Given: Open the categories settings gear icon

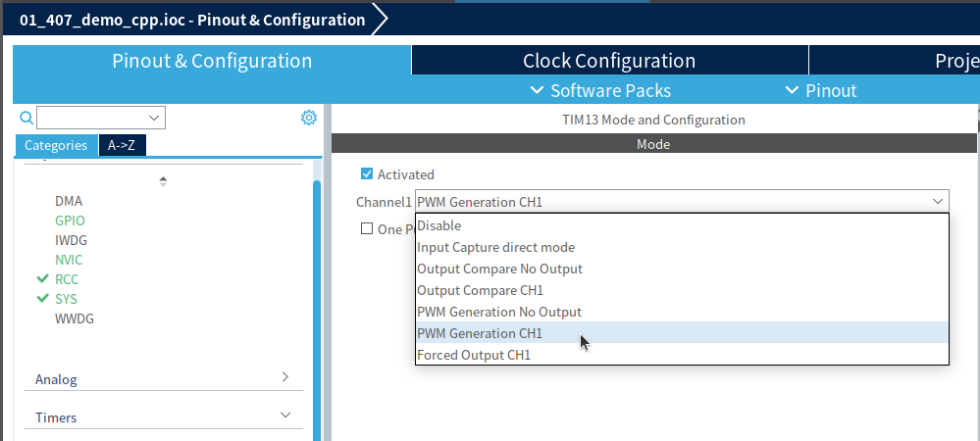Looking at the screenshot, I should click(x=309, y=118).
